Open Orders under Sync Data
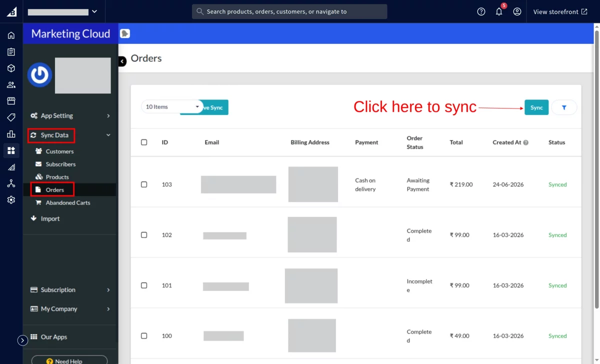Image resolution: width=600 pixels, height=364 pixels. tap(55, 190)
